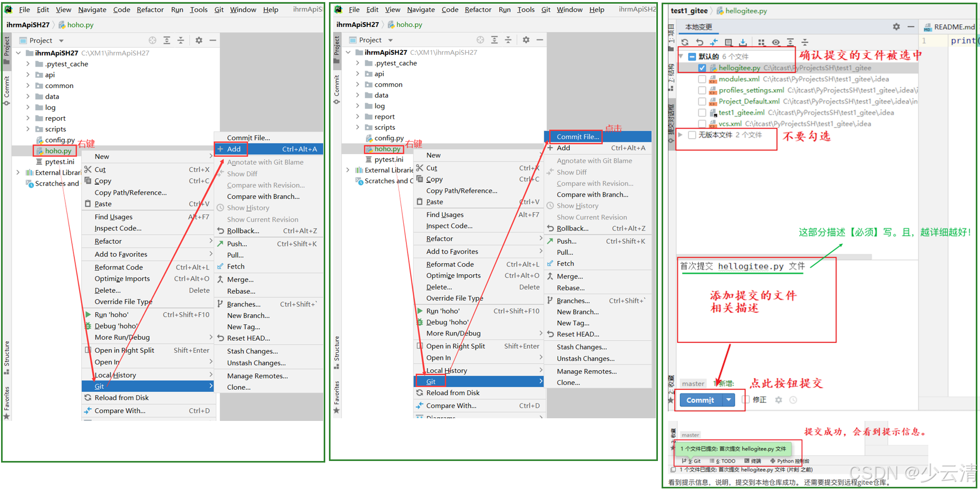980x490 pixels.
Task: Open Project view dropdown in left window
Action: (61, 41)
